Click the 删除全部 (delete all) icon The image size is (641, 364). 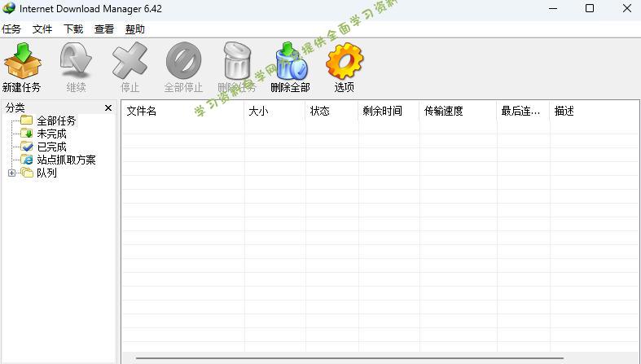coord(291,60)
